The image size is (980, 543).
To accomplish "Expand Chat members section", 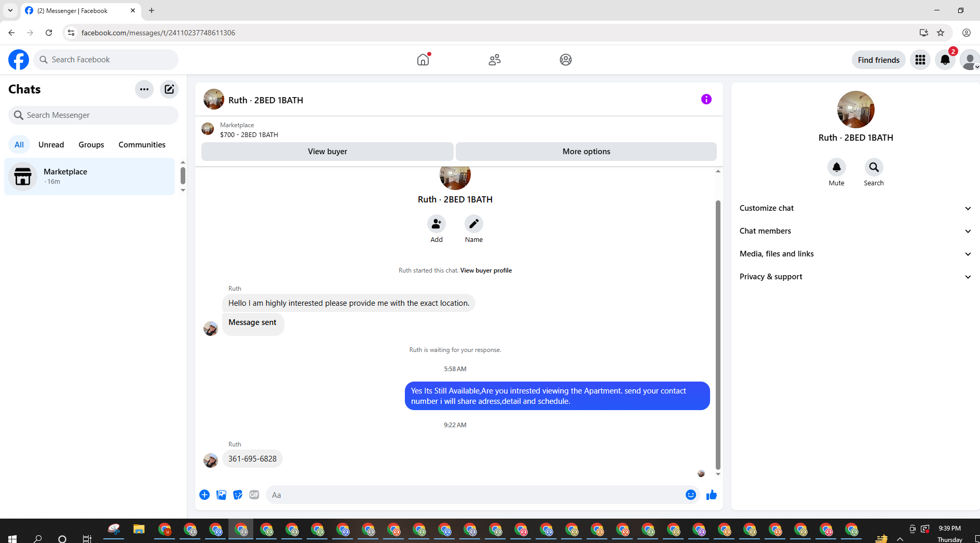I will (x=855, y=231).
